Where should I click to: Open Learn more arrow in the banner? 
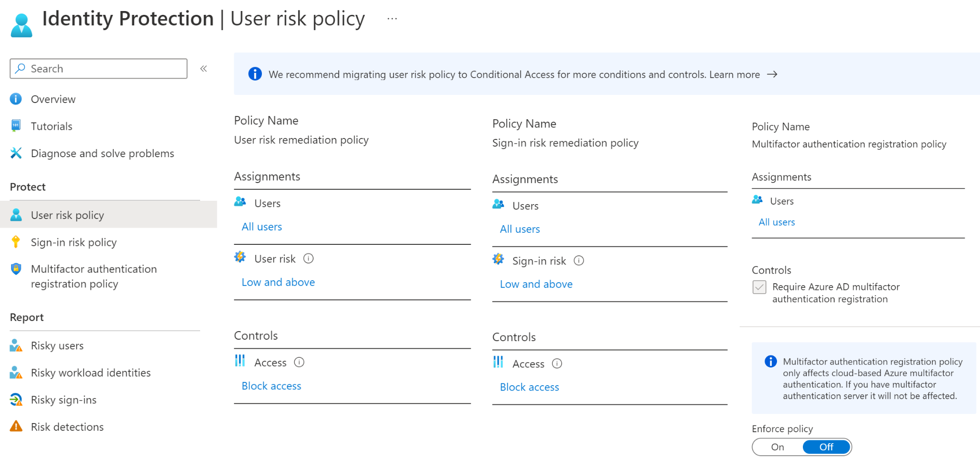pyautogui.click(x=772, y=74)
